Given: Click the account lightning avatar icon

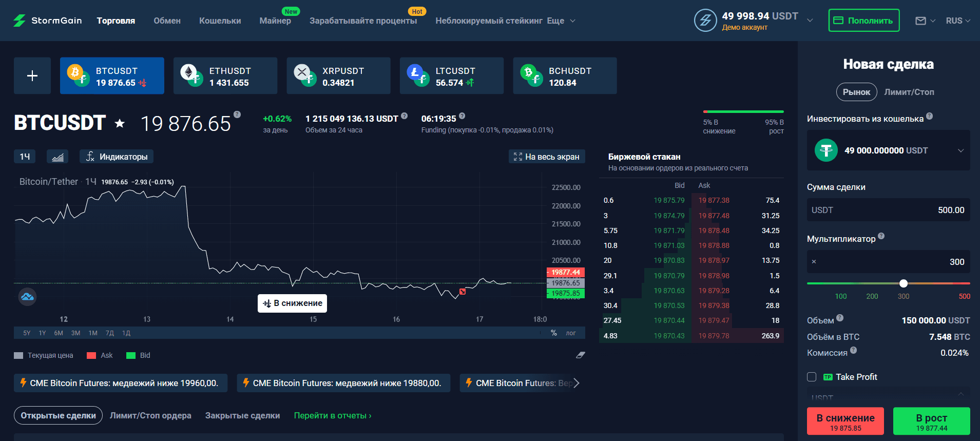Looking at the screenshot, I should (705, 21).
